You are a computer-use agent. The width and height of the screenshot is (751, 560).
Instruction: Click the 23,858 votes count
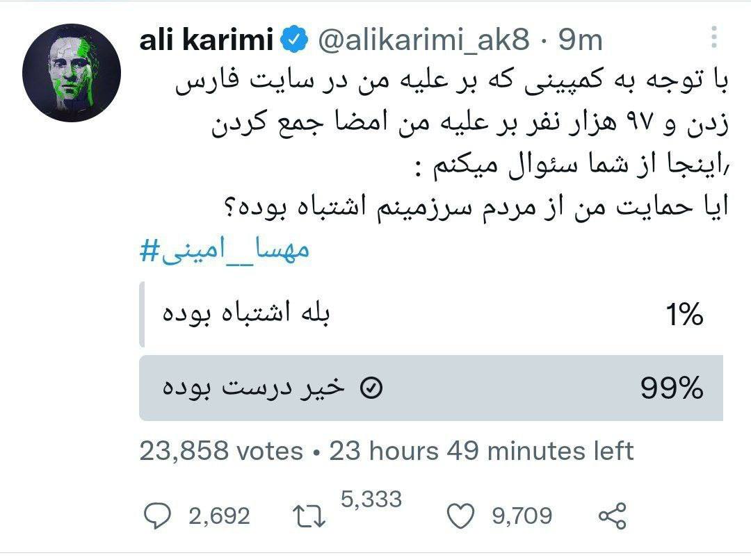pos(221,451)
